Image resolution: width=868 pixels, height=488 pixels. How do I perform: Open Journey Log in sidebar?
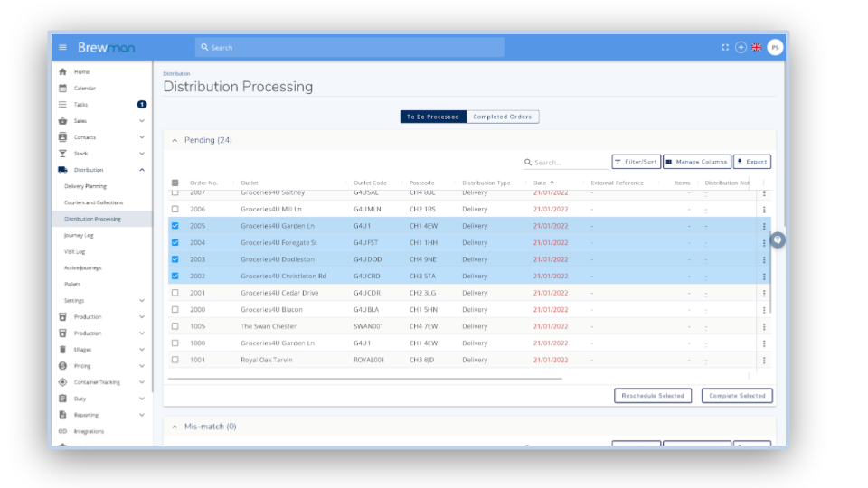point(79,235)
